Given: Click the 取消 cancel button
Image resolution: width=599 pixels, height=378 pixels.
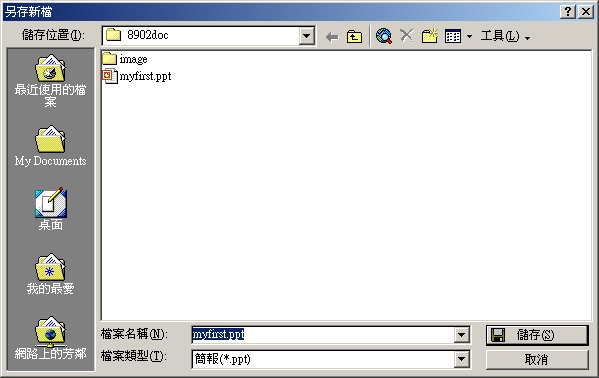Looking at the screenshot, I should (x=537, y=359).
